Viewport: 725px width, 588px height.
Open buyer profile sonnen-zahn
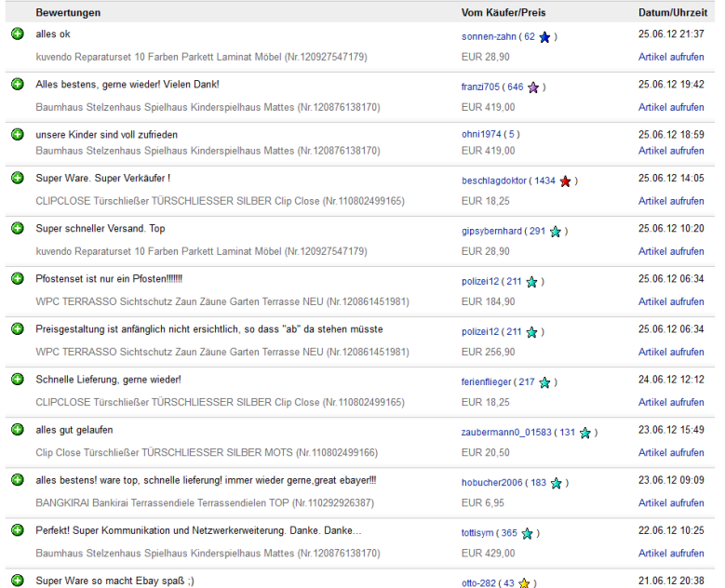coord(489,36)
